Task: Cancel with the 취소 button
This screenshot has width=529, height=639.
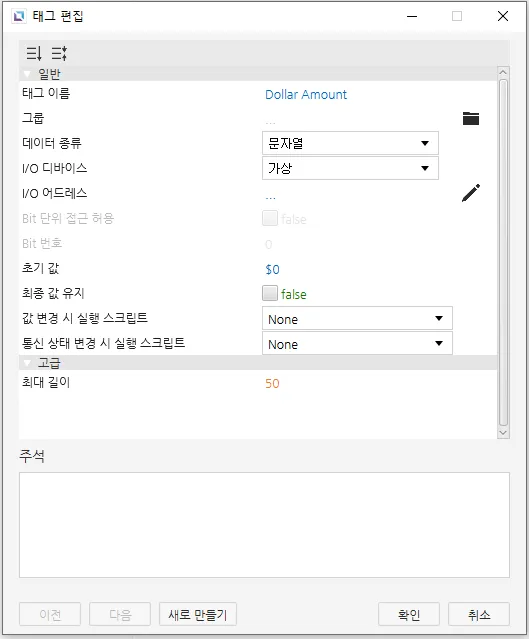Action: click(479, 614)
